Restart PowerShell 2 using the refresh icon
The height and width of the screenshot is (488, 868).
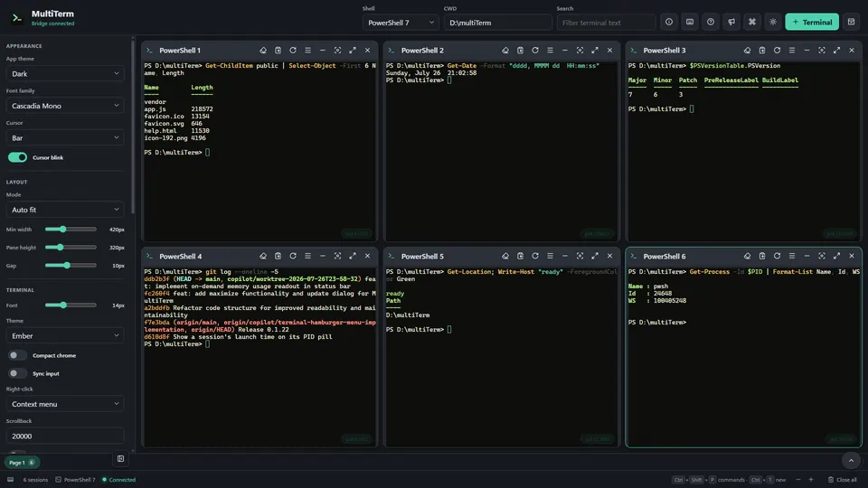(x=535, y=51)
